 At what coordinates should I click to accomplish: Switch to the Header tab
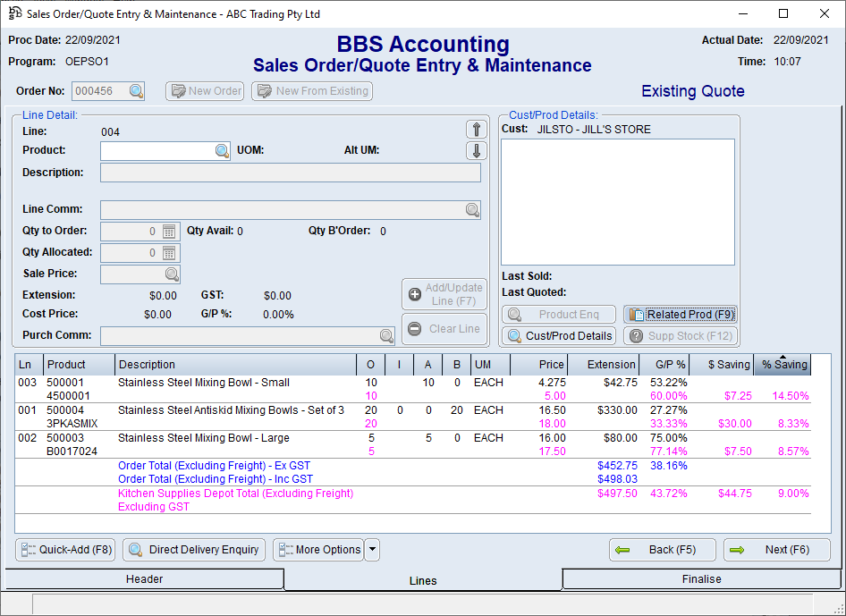[x=144, y=579]
